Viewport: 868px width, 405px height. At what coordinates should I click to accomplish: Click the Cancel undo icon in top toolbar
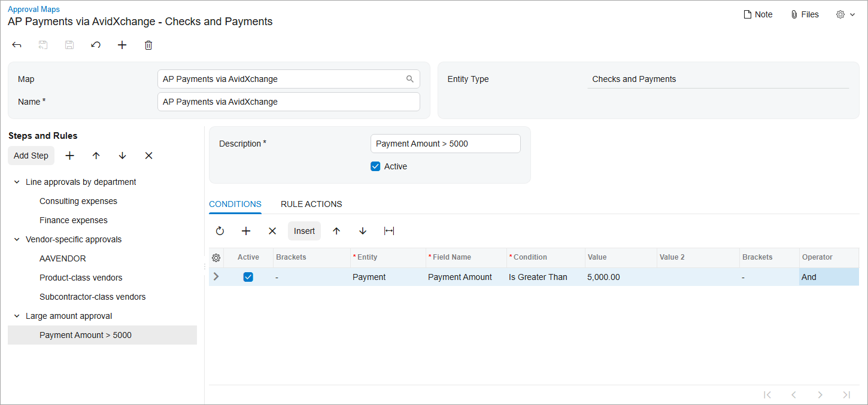tap(96, 45)
